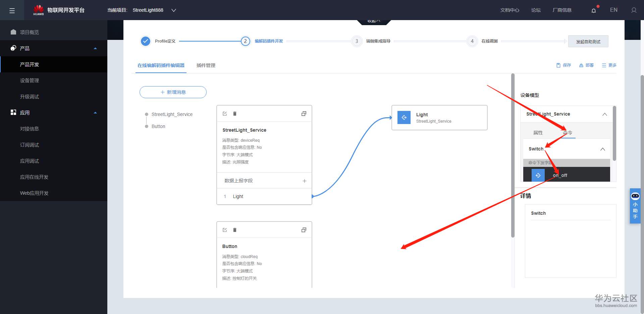Collapse the 产品 sidebar group
This screenshot has height=314, width=644.
pos(95,49)
